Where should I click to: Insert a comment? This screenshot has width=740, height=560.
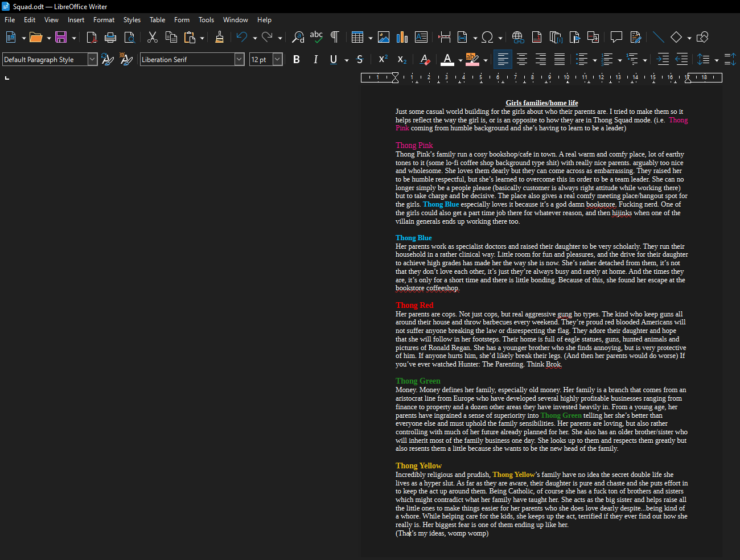(x=616, y=38)
